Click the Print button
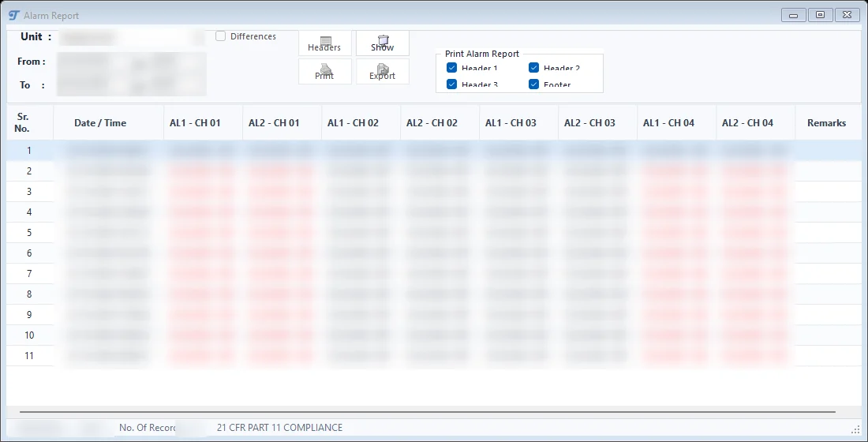This screenshot has width=868, height=442. pos(324,72)
